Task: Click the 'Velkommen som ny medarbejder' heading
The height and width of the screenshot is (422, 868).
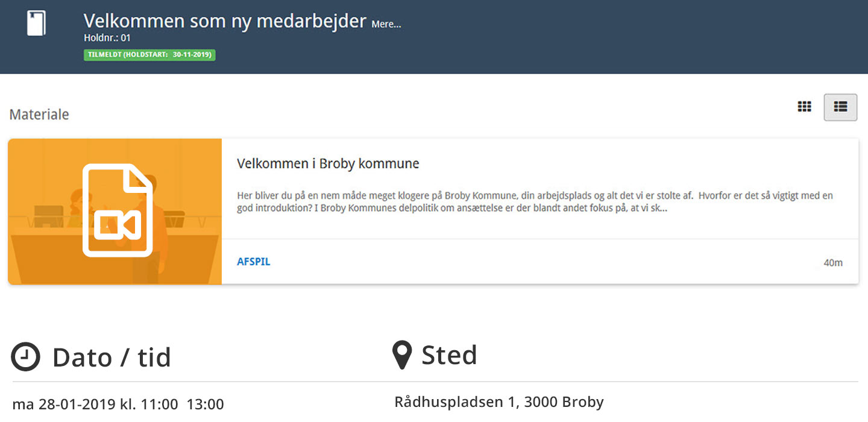Action: coord(225,21)
